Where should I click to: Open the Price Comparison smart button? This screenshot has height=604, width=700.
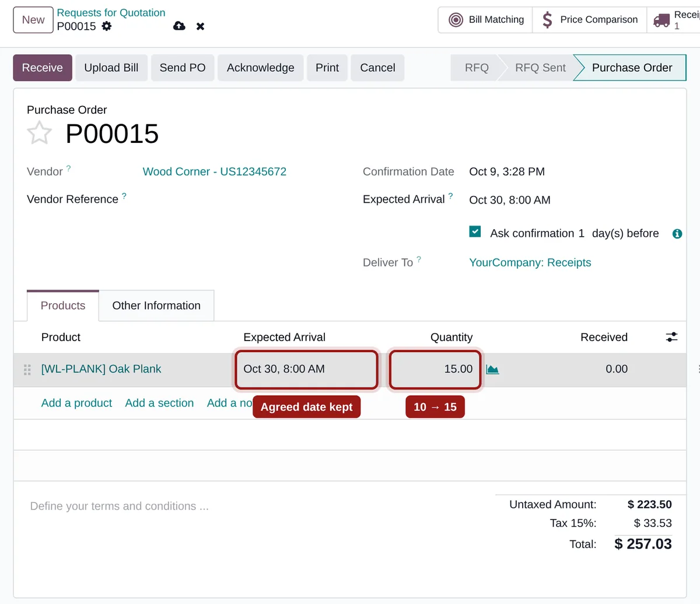589,20
